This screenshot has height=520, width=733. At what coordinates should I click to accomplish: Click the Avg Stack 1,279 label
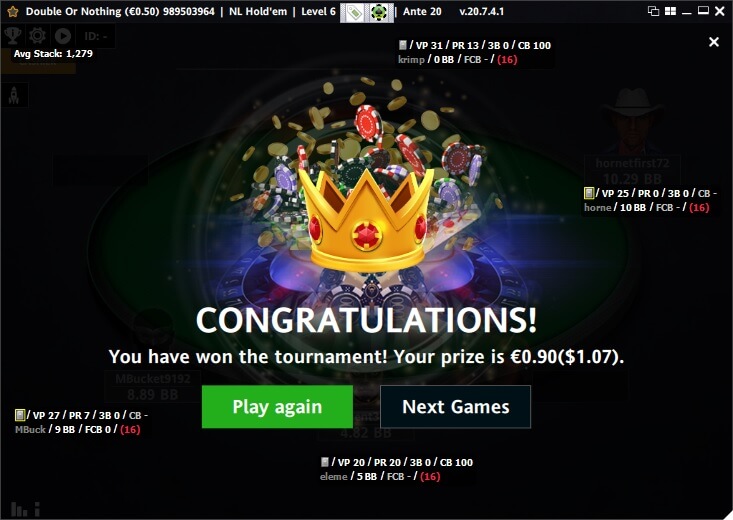click(53, 53)
